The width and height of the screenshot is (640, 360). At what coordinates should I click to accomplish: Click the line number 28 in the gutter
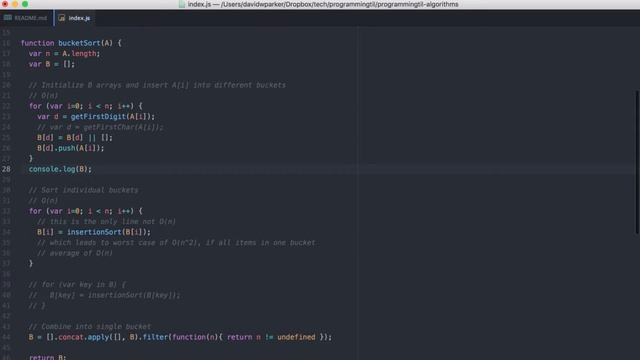tap(7, 169)
